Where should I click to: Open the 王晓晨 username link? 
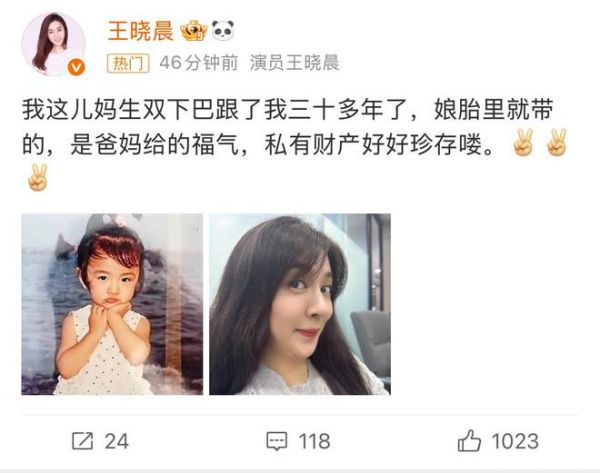coord(140,31)
